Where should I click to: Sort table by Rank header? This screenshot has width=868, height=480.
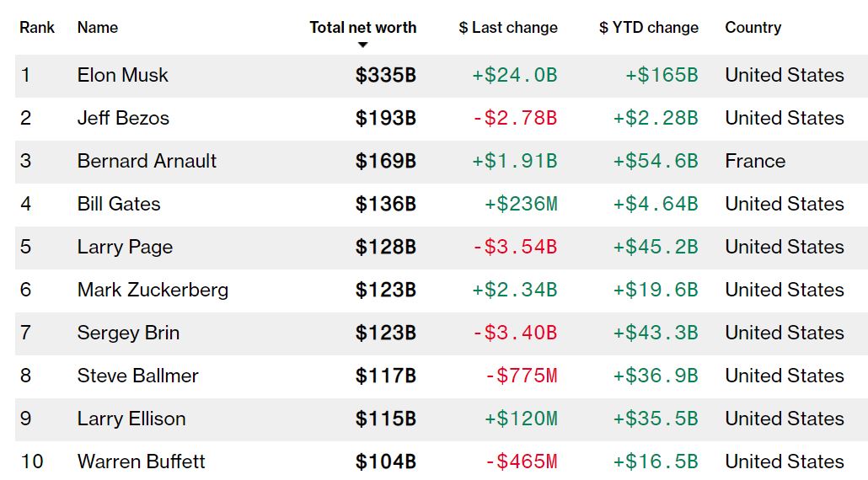point(37,27)
